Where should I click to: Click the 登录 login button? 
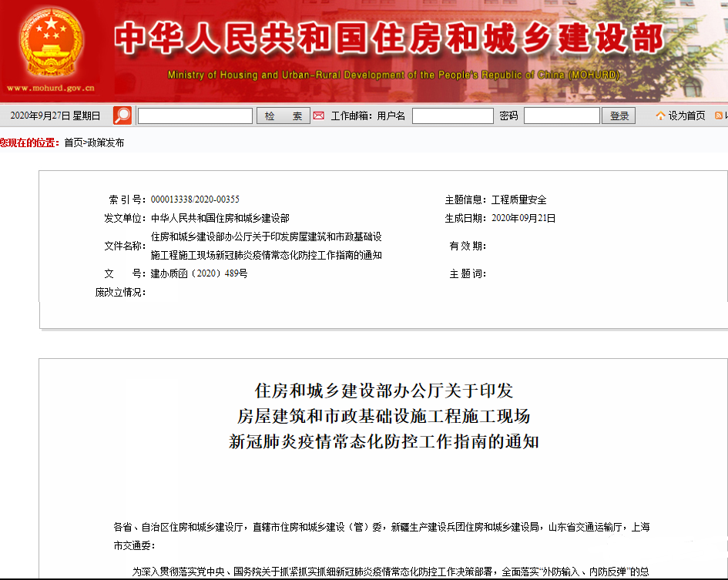point(619,116)
